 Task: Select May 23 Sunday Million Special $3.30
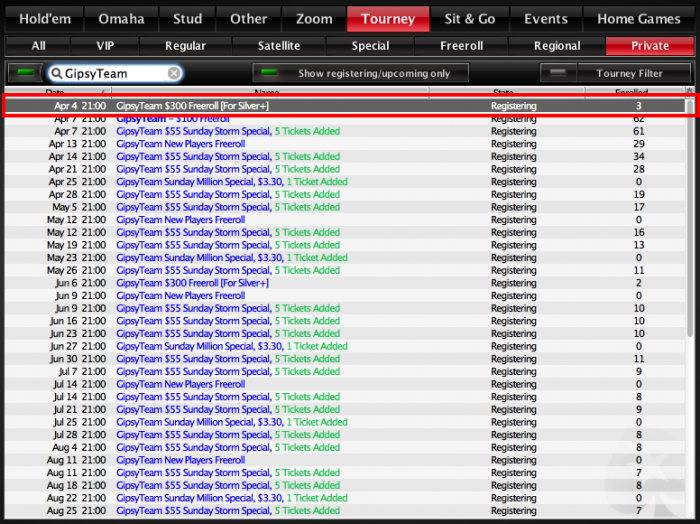(345, 258)
